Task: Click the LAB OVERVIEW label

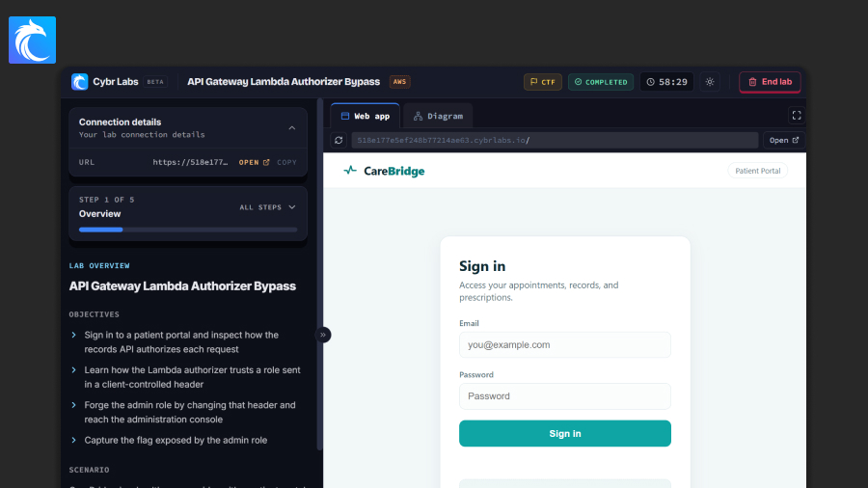Action: pos(99,265)
